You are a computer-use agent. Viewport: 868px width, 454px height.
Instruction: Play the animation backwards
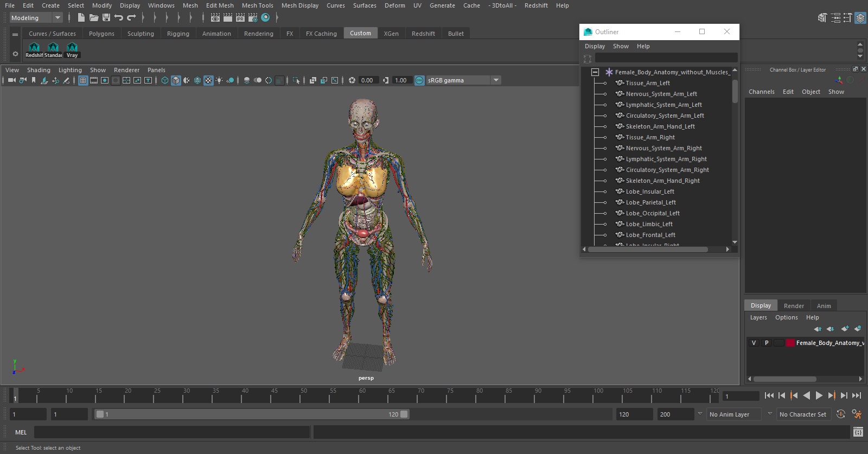[807, 396]
